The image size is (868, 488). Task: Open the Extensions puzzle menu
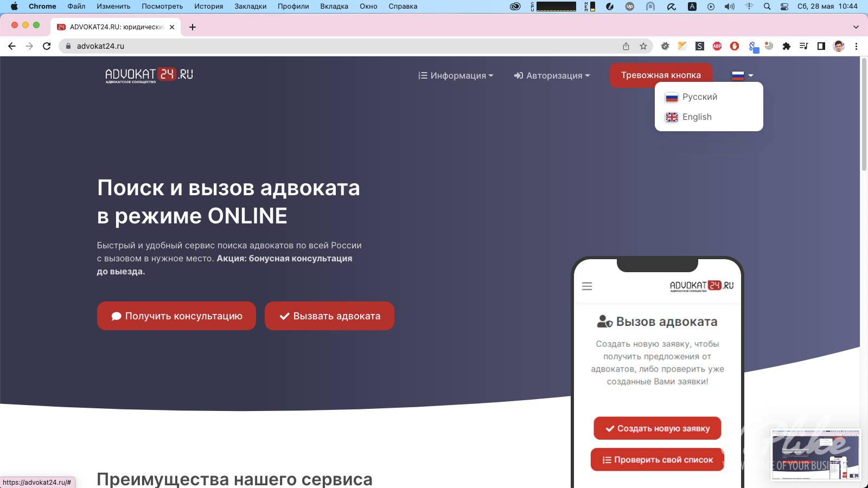(x=787, y=46)
